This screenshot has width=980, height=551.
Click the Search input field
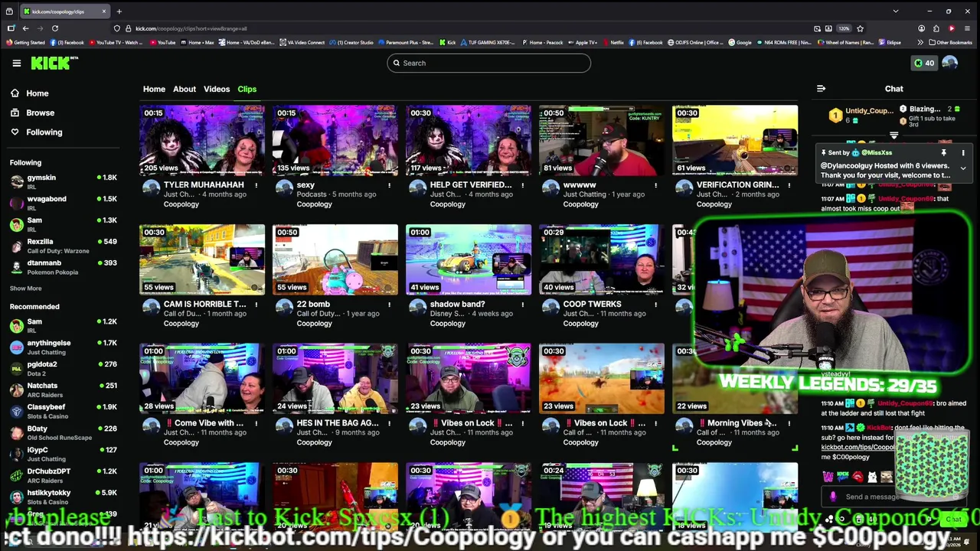488,64
